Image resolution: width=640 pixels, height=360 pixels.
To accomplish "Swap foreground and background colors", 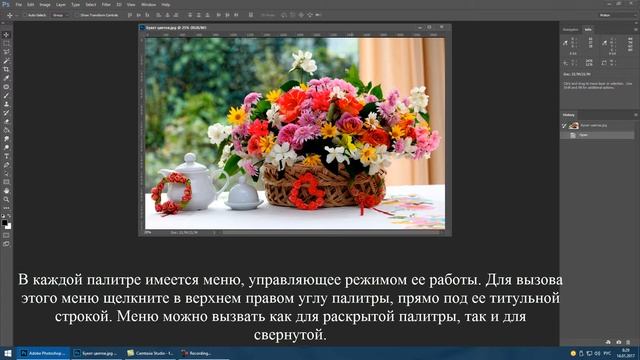I will coord(9,216).
